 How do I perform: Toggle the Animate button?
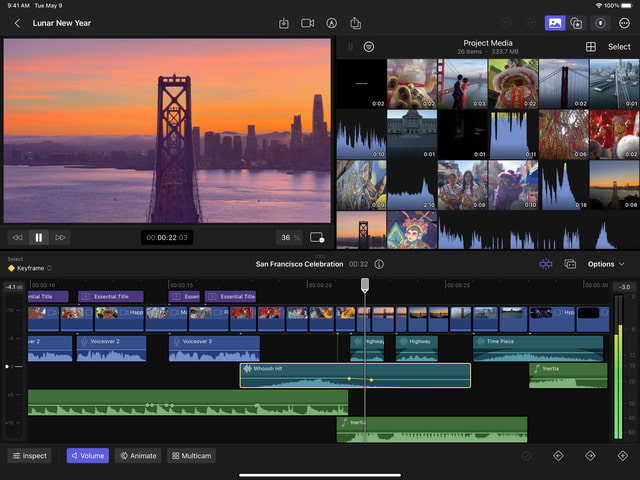coord(138,456)
